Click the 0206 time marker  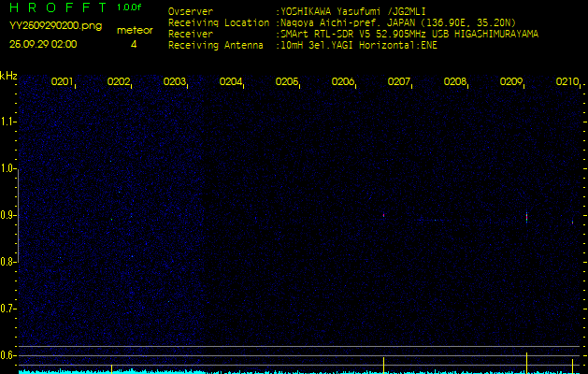click(x=342, y=81)
